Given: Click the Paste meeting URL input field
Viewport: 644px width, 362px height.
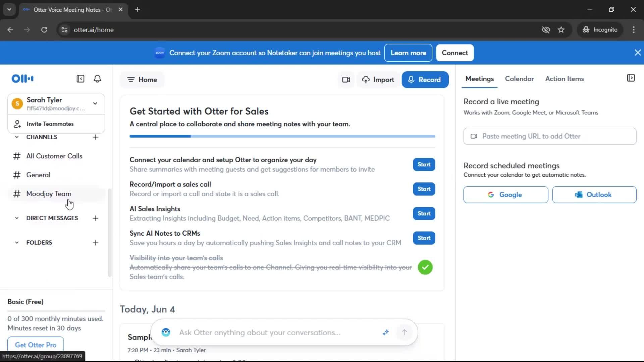Looking at the screenshot, I should point(550,136).
